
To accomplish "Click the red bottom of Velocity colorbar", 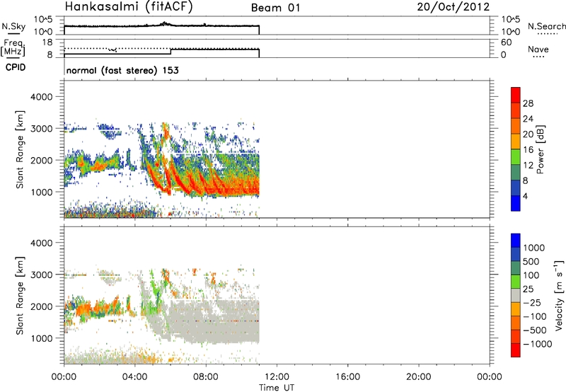I will coord(516,350).
